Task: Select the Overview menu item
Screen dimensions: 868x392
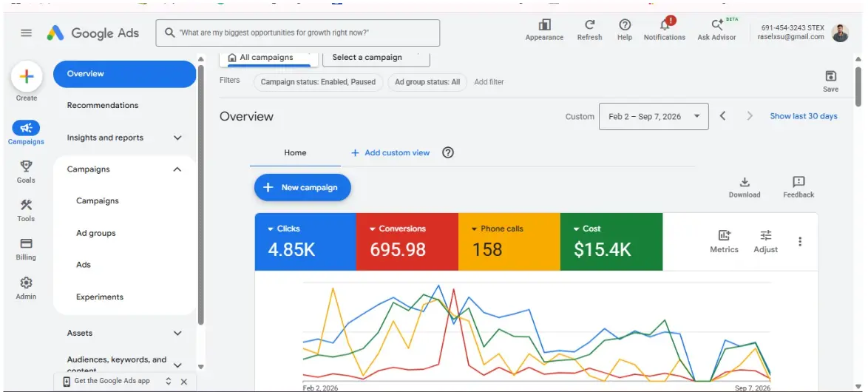Action: pos(124,74)
